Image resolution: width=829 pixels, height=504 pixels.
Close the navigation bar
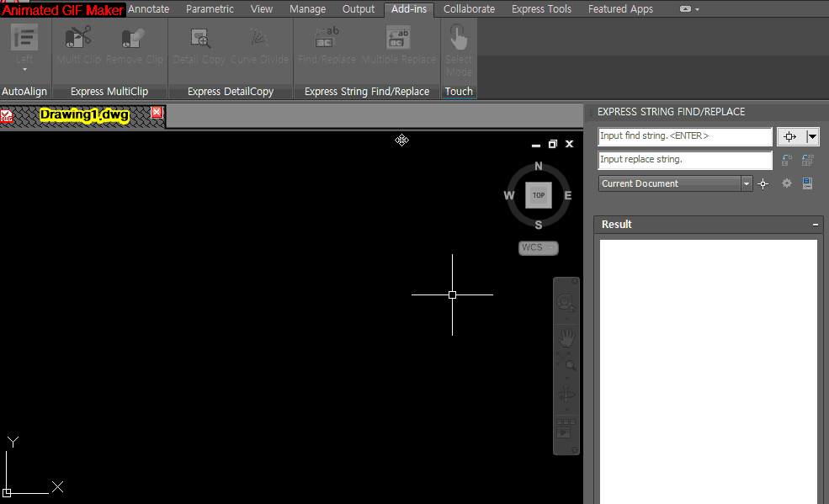[x=575, y=282]
